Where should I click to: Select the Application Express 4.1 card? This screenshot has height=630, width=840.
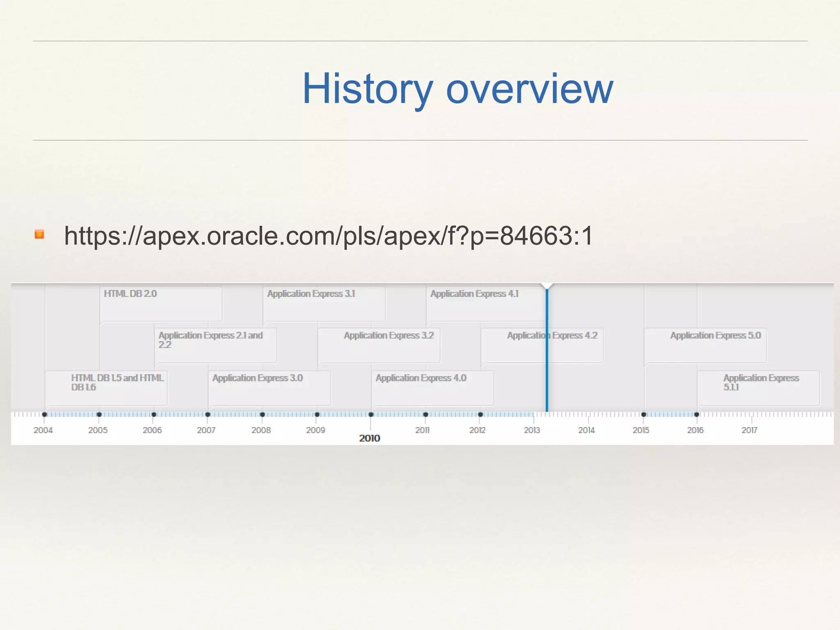coord(486,304)
